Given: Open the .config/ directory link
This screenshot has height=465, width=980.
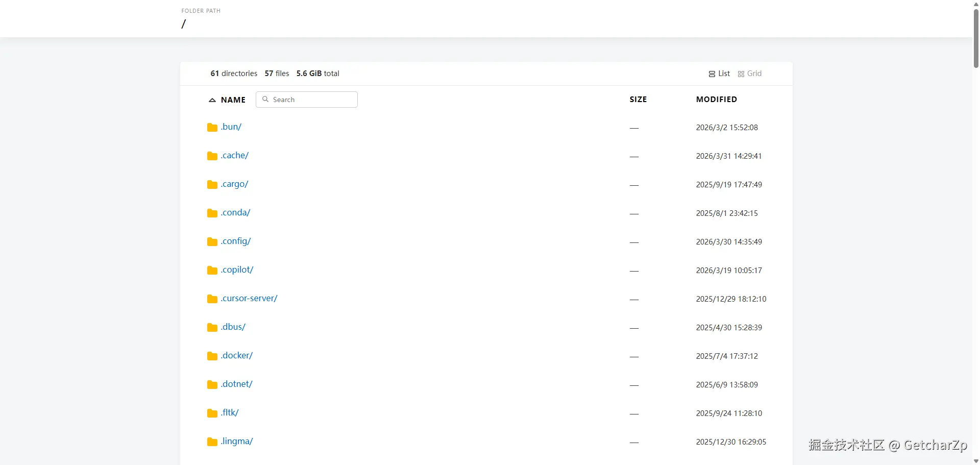Looking at the screenshot, I should click(x=236, y=241).
